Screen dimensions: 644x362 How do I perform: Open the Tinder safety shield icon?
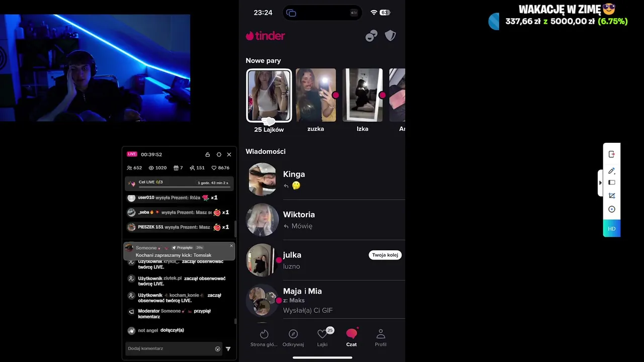(x=390, y=35)
